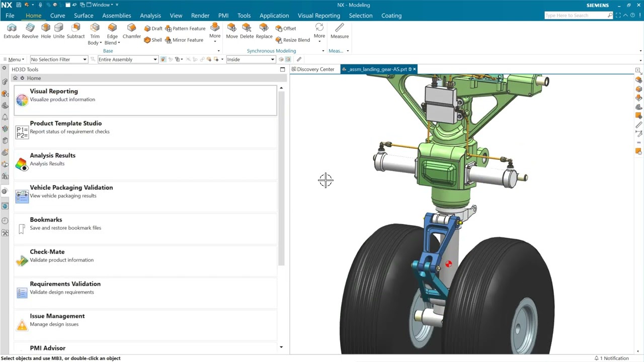
Task: Select the Delete Face tool
Action: pos(247,31)
